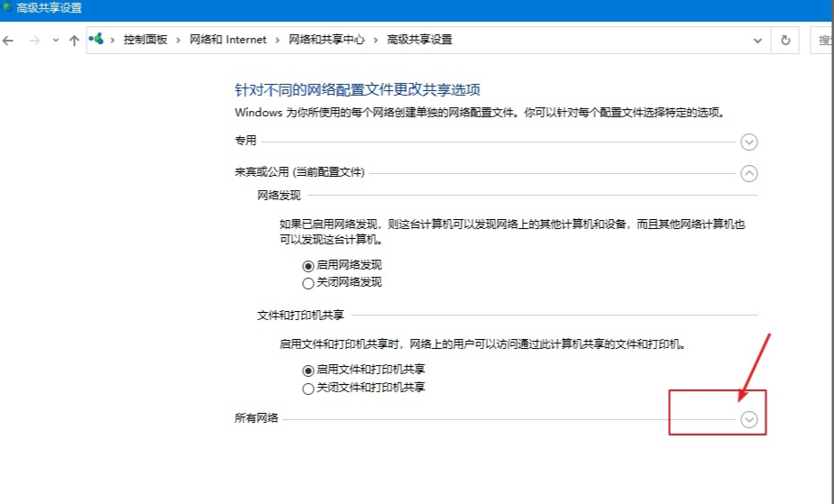Click the 高级共享设置 breadcrumb
The width and height of the screenshot is (834, 504).
[x=419, y=41]
